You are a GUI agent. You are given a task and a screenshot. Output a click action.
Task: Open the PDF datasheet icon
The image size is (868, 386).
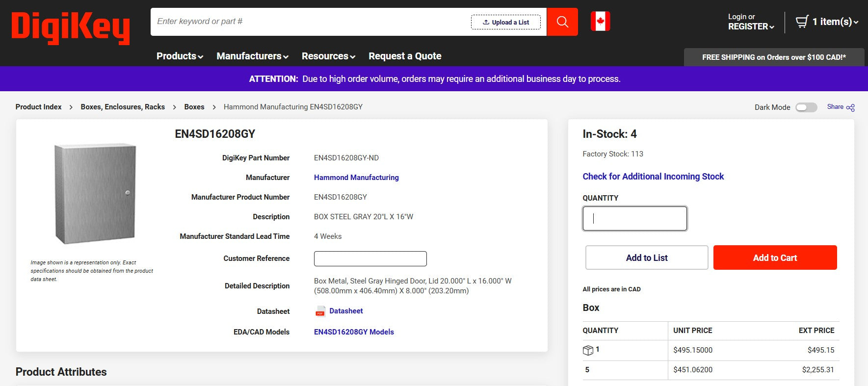pos(320,311)
